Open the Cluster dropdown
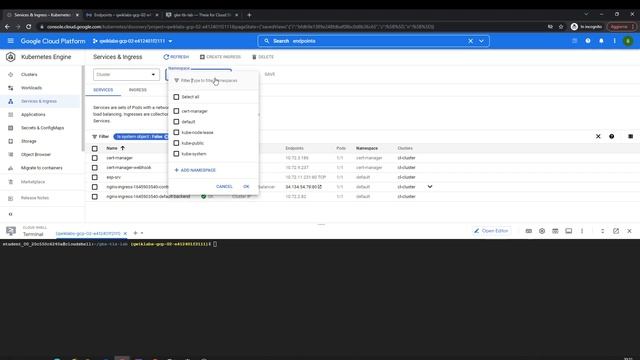 (x=126, y=75)
